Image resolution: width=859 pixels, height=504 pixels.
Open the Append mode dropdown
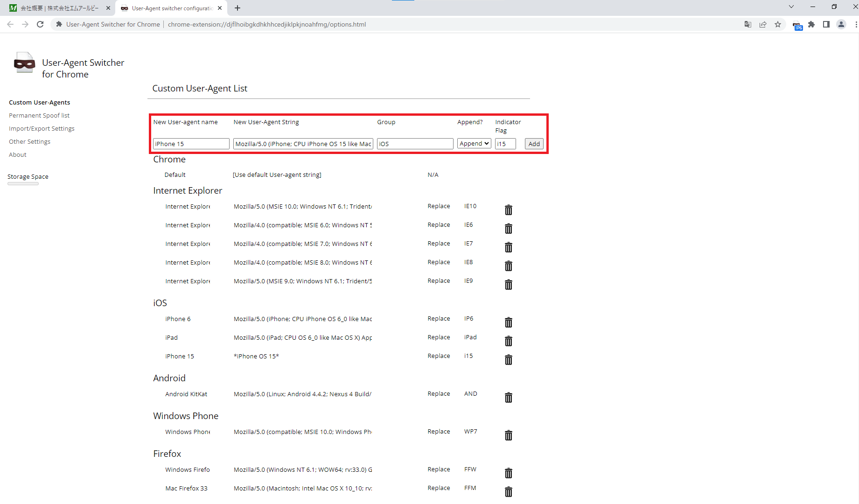474,144
